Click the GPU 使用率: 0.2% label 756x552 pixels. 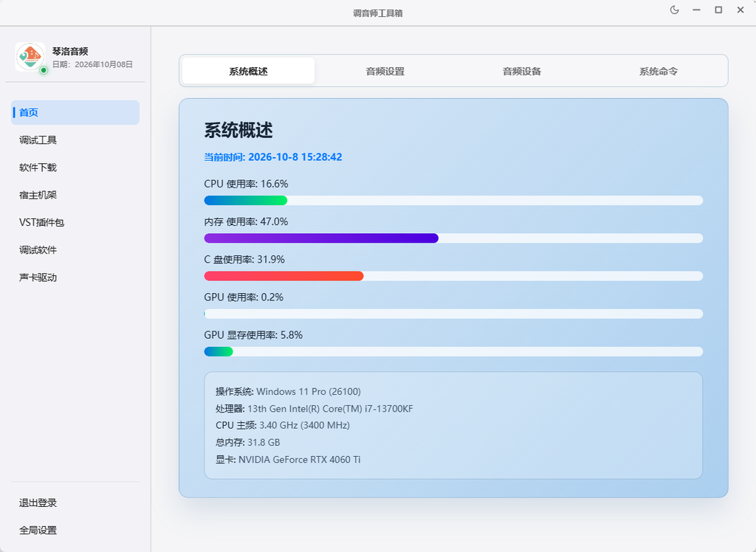point(244,297)
